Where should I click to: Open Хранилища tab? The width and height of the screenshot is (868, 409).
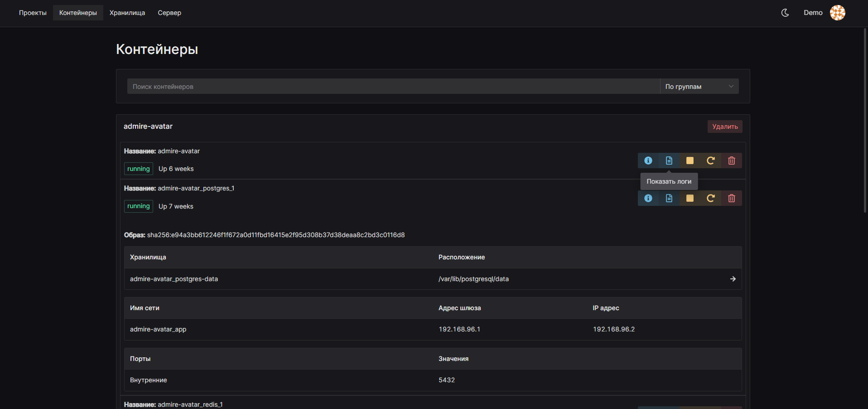(127, 13)
